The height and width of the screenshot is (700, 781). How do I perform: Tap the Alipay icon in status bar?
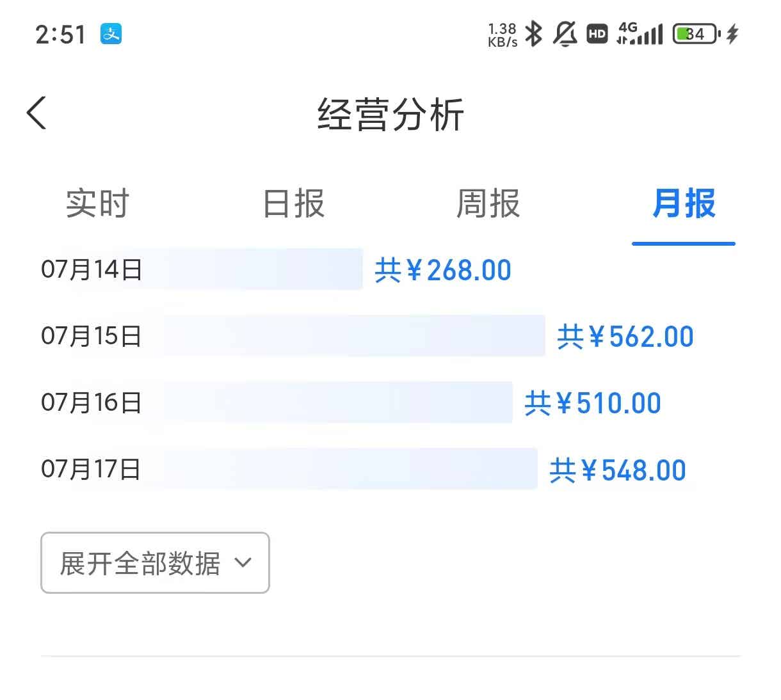tap(111, 34)
